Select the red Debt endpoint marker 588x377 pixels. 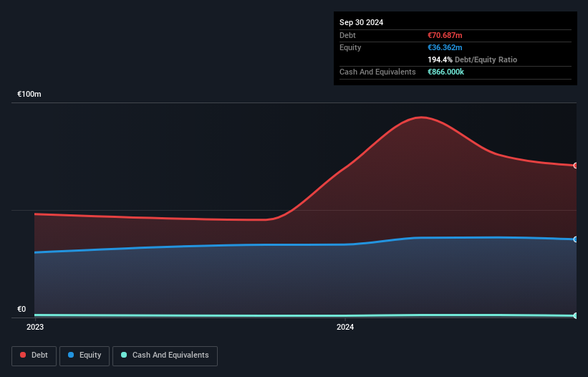click(x=576, y=166)
